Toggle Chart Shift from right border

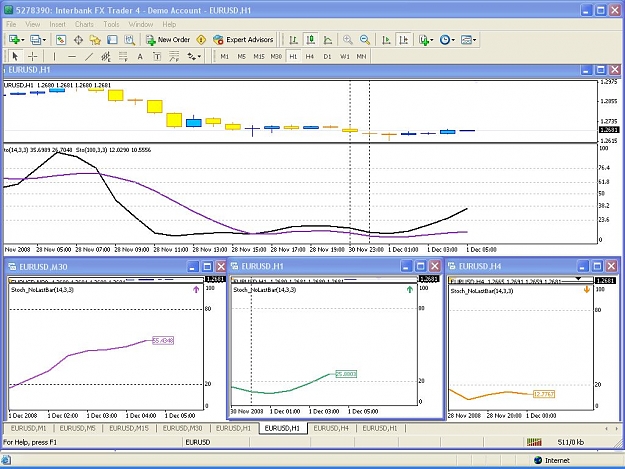coord(403,40)
